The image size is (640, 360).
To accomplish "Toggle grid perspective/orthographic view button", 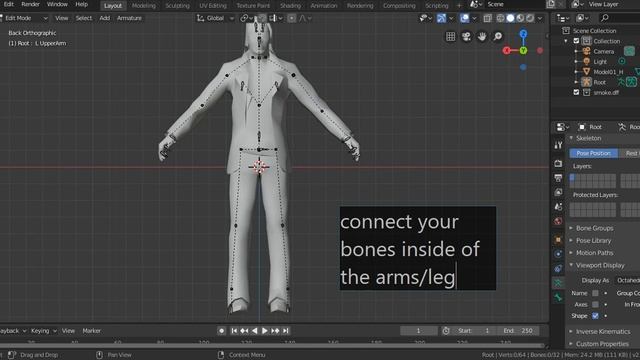I will coord(450,36).
